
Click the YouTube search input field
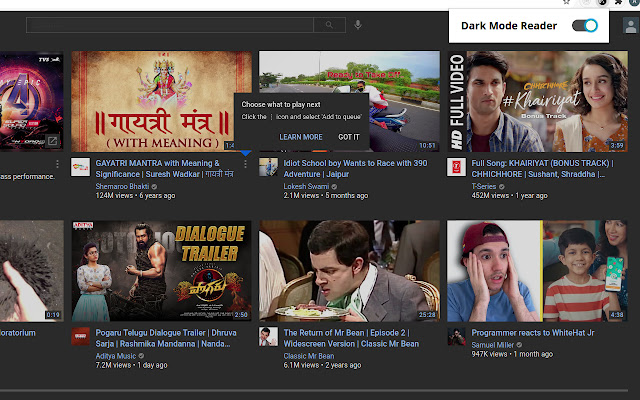tap(170, 25)
